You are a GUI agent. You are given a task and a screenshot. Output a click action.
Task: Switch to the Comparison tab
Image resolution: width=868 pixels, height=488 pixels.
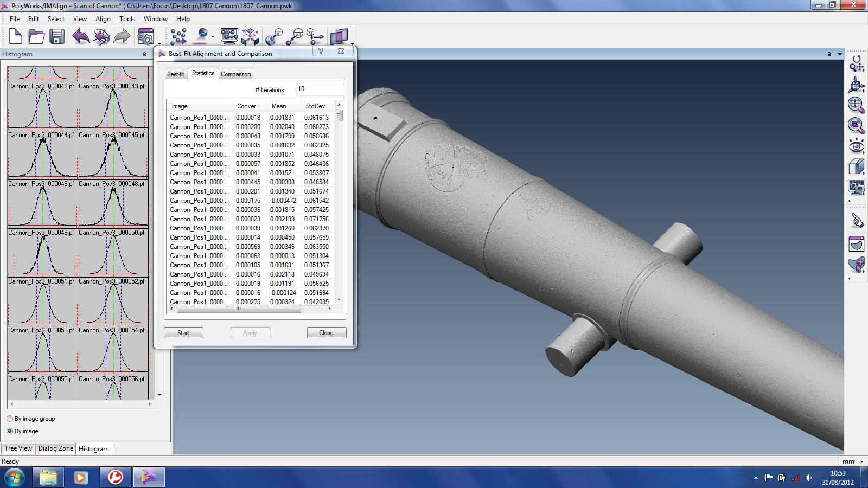tap(235, 74)
